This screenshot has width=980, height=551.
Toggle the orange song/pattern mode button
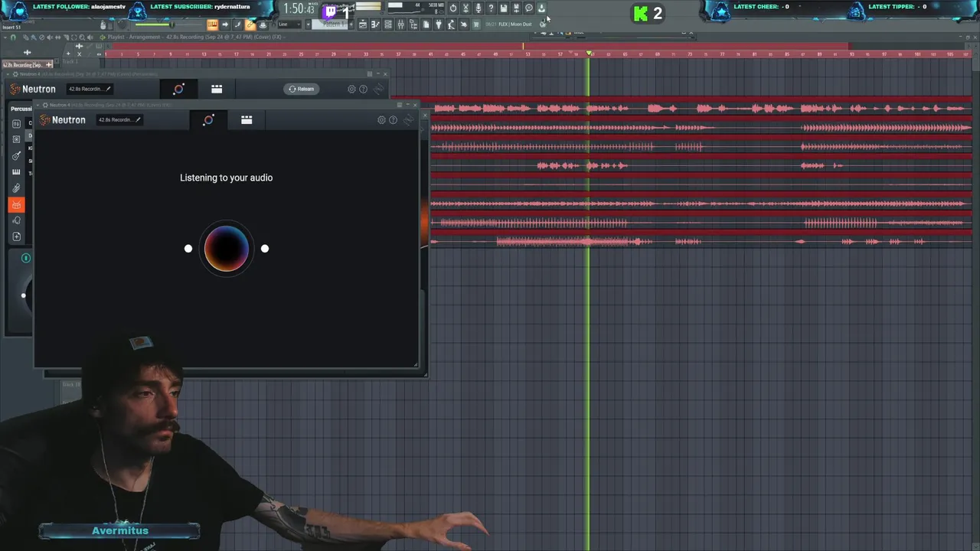212,24
